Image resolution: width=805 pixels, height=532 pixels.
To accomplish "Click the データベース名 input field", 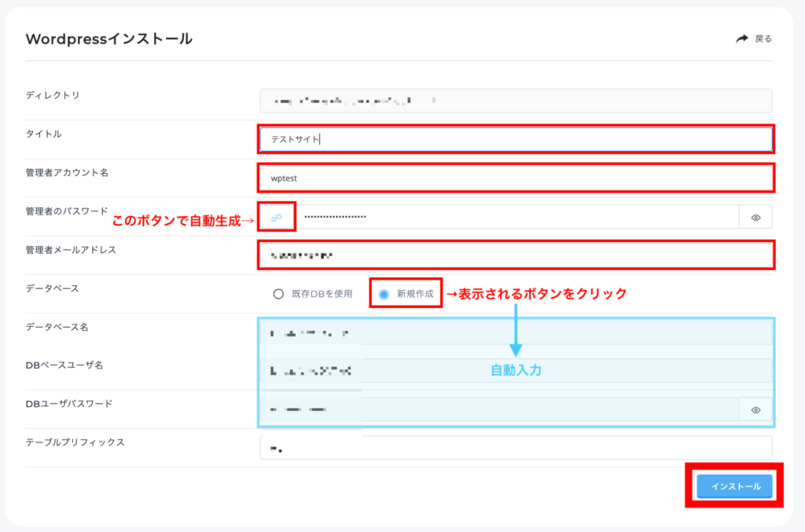I will (x=516, y=332).
